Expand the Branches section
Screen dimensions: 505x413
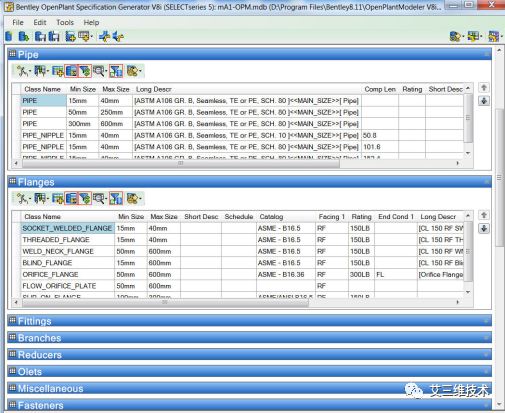tap(486, 338)
